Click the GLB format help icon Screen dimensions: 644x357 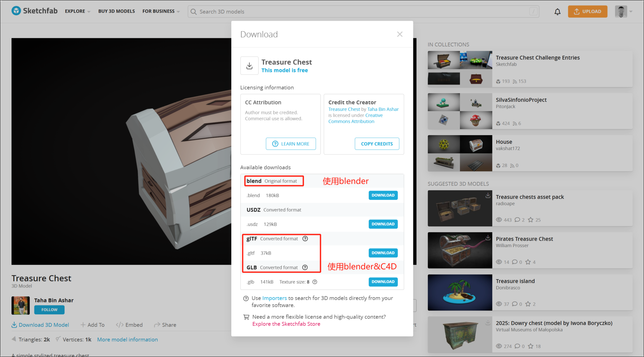coord(305,267)
